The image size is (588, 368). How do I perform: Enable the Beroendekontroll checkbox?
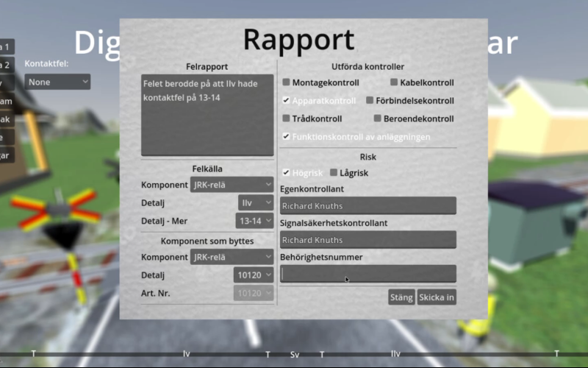pyautogui.click(x=378, y=118)
